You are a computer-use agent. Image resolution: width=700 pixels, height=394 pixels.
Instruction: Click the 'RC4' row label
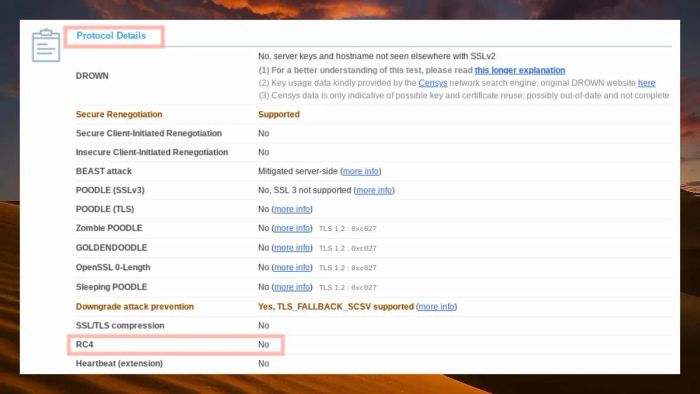coord(84,344)
